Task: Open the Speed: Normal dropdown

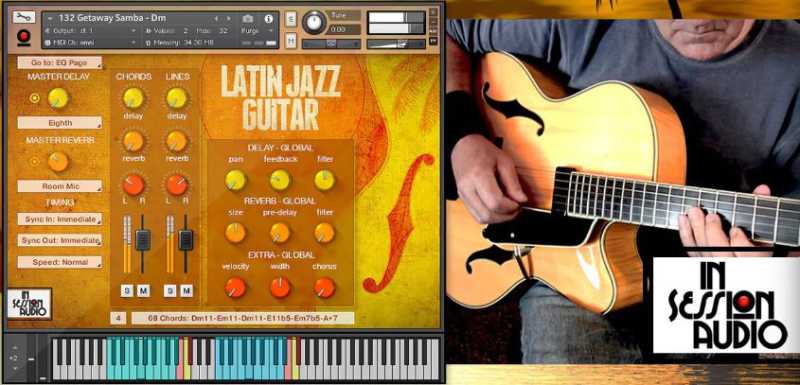Action: pyautogui.click(x=60, y=262)
